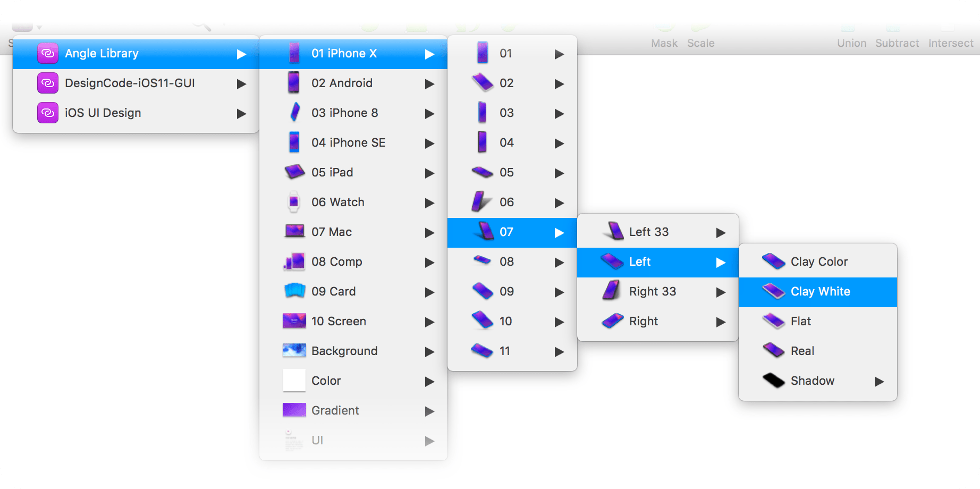Expand the Shadow submenu arrow

pos(879,382)
